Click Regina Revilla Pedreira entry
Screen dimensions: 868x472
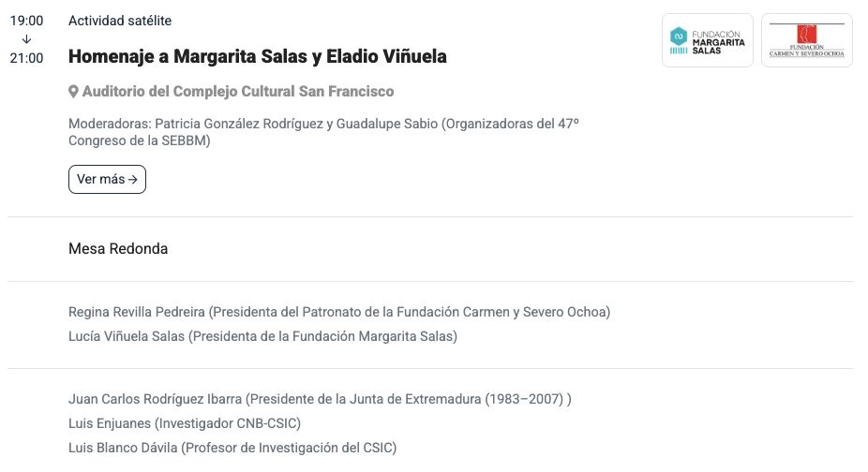(339, 311)
